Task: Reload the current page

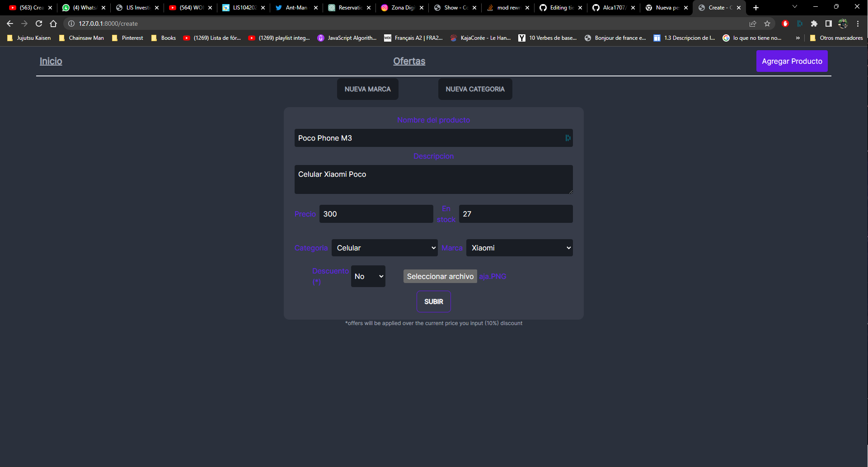Action: (x=39, y=23)
